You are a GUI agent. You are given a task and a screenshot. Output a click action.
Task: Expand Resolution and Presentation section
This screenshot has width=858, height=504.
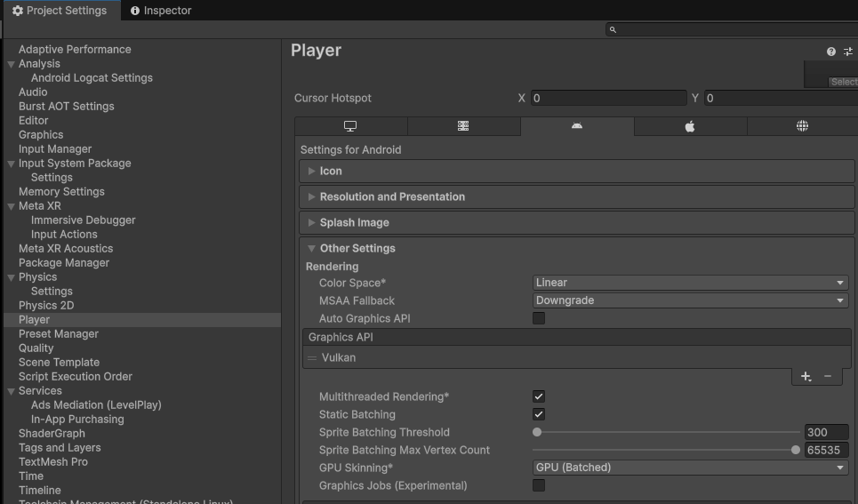(577, 197)
